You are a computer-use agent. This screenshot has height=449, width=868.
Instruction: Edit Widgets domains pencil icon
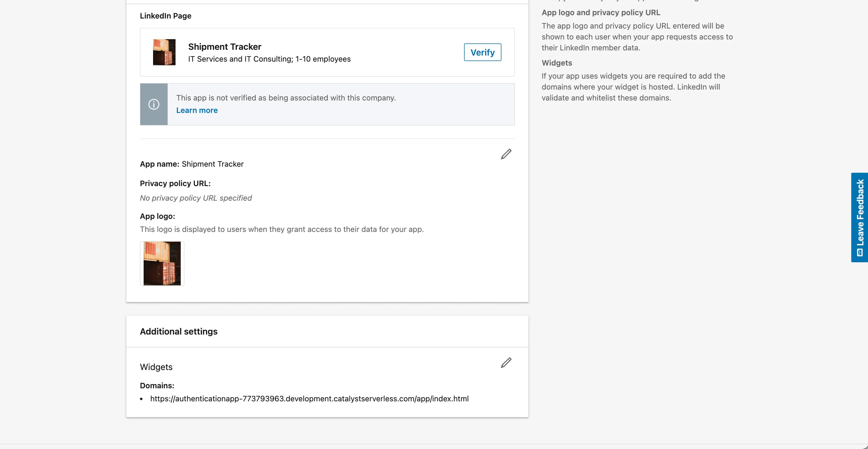click(506, 363)
